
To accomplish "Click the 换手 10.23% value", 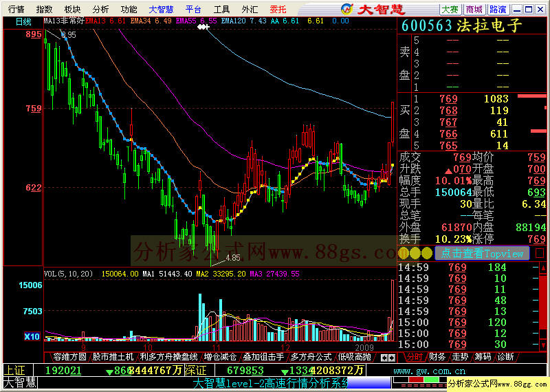I will point(453,239).
